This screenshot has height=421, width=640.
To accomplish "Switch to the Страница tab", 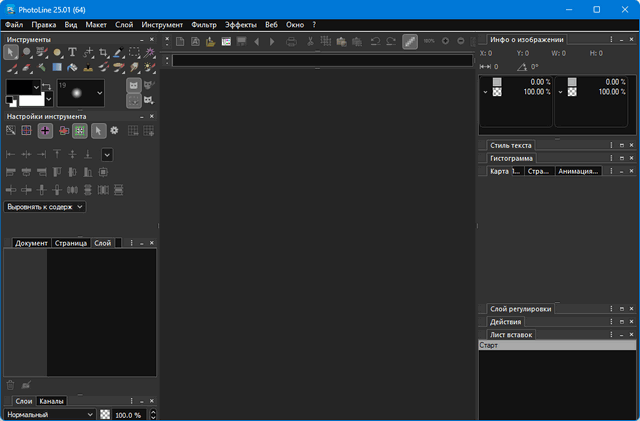I will (71, 243).
